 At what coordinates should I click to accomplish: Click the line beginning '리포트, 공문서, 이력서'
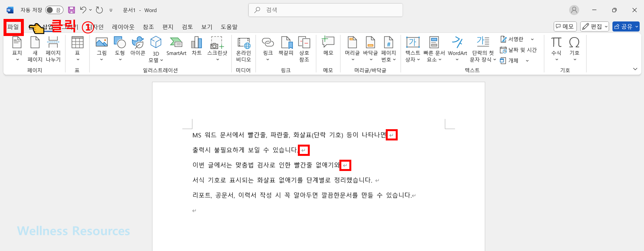[302, 195]
